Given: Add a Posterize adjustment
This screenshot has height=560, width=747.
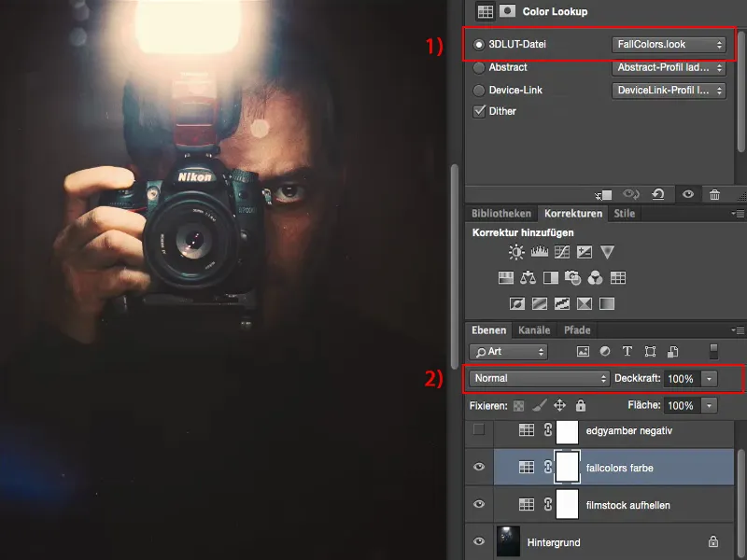Looking at the screenshot, I should 540,303.
